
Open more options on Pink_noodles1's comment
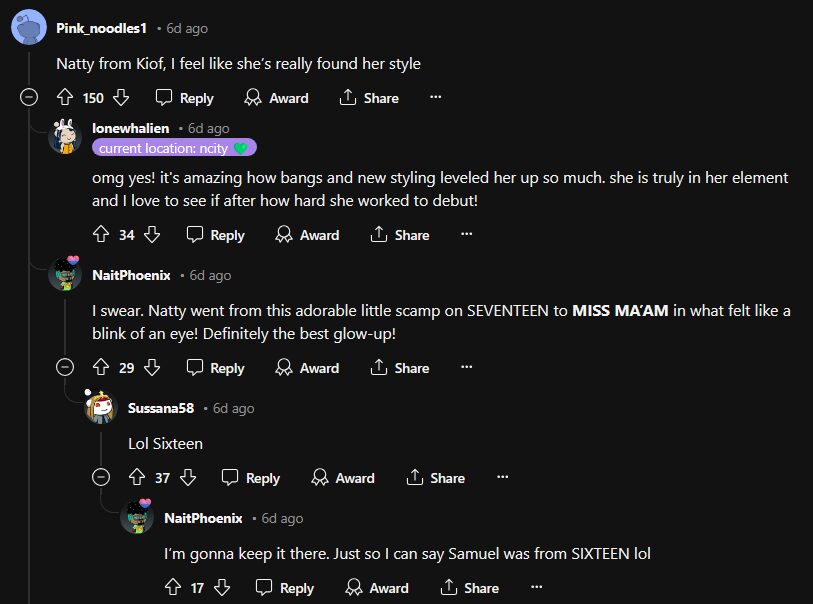point(435,98)
